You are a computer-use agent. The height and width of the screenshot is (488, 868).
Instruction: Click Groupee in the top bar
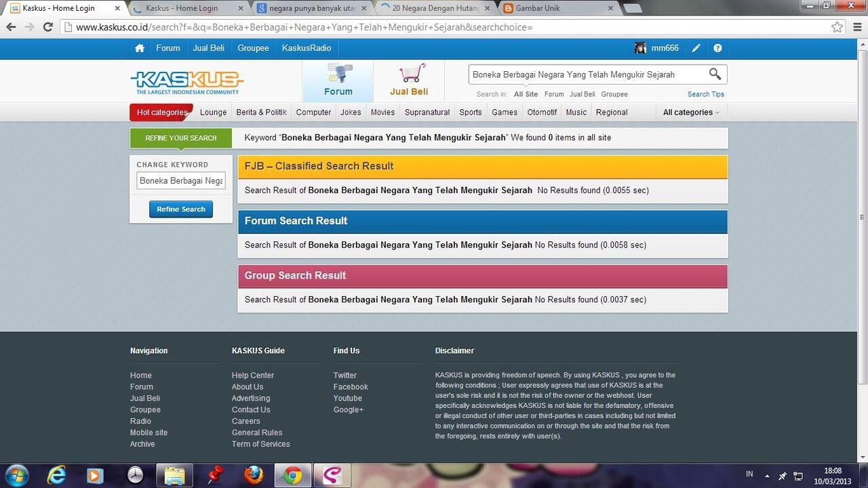(x=253, y=48)
